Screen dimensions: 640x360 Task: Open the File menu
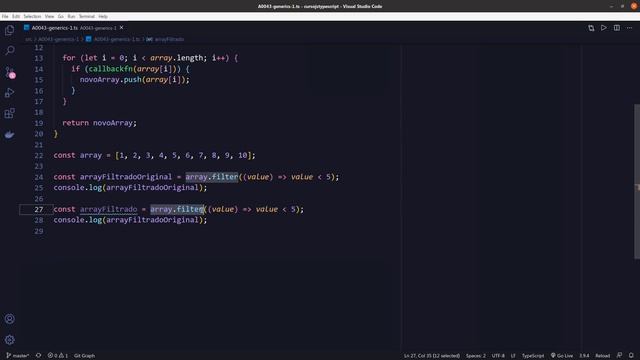click(5, 16)
